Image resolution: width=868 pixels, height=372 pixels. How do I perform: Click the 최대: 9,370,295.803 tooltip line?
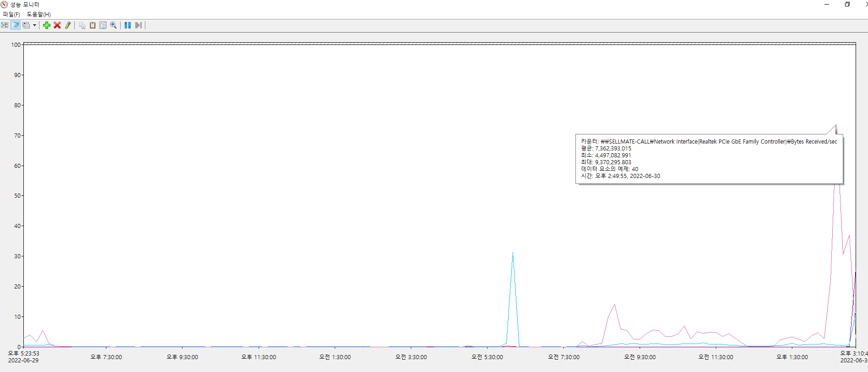(x=606, y=162)
